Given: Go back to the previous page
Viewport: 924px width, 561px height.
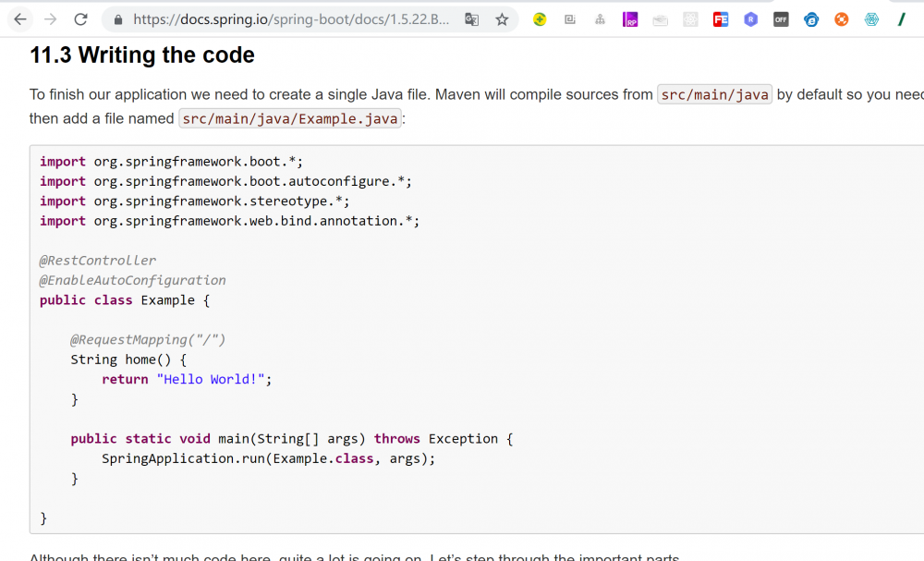Looking at the screenshot, I should (x=20, y=19).
